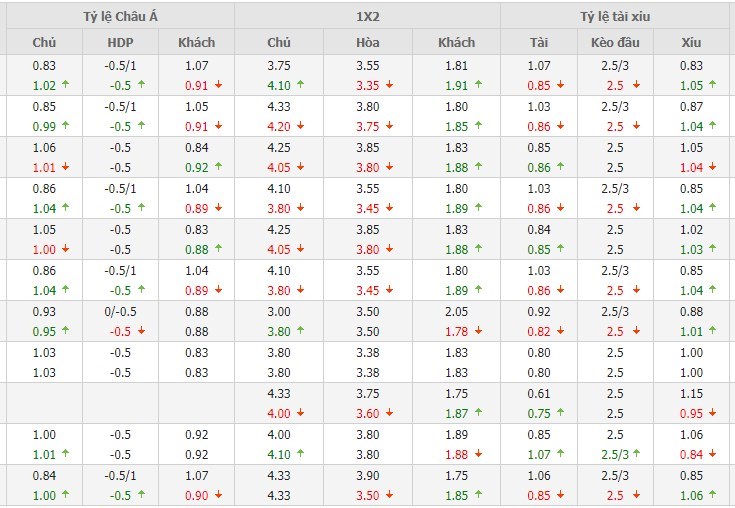Click the red down arrow beside 3.60
Viewport: 735px width, 508px height.
pos(389,413)
